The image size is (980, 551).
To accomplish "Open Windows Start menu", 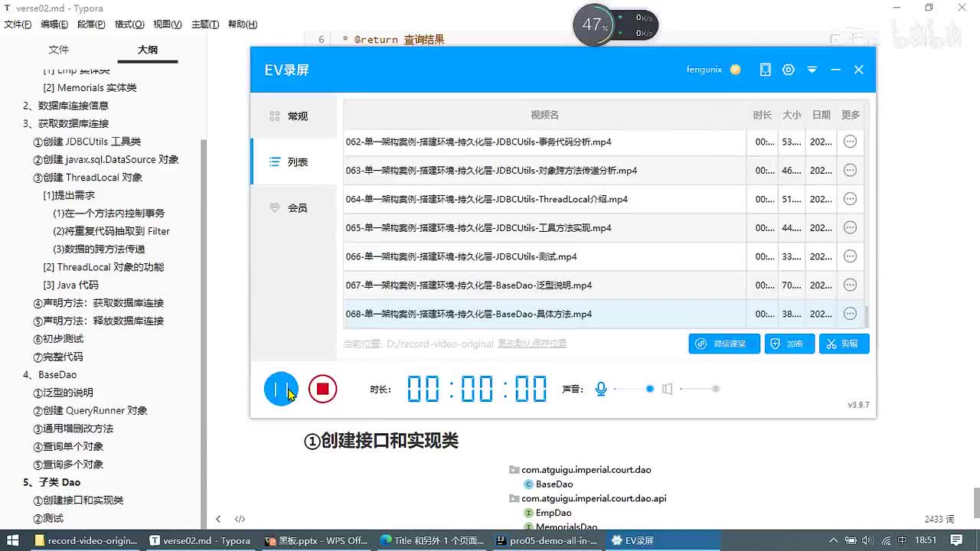I will click(14, 540).
